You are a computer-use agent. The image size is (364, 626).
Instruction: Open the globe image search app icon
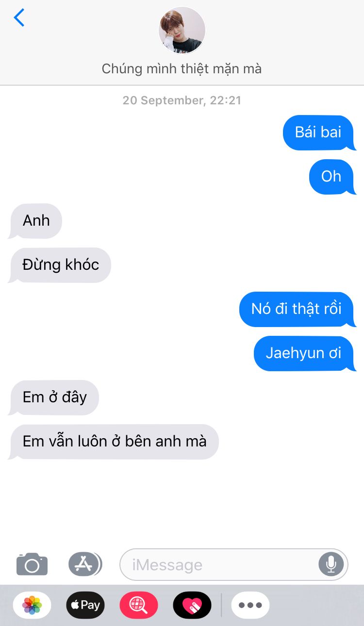139,605
